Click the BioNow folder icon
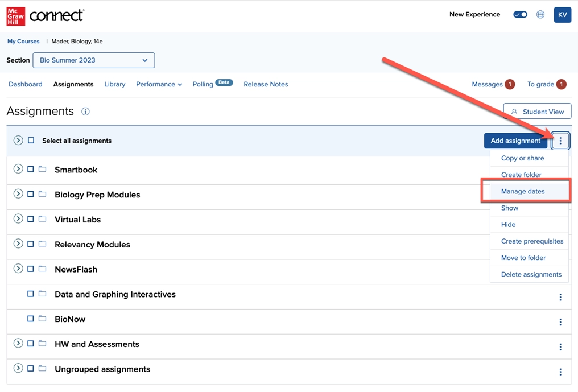578x392 pixels. click(43, 318)
